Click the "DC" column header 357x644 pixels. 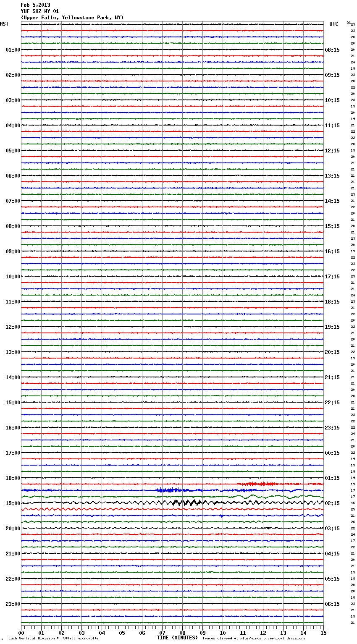[349, 23]
